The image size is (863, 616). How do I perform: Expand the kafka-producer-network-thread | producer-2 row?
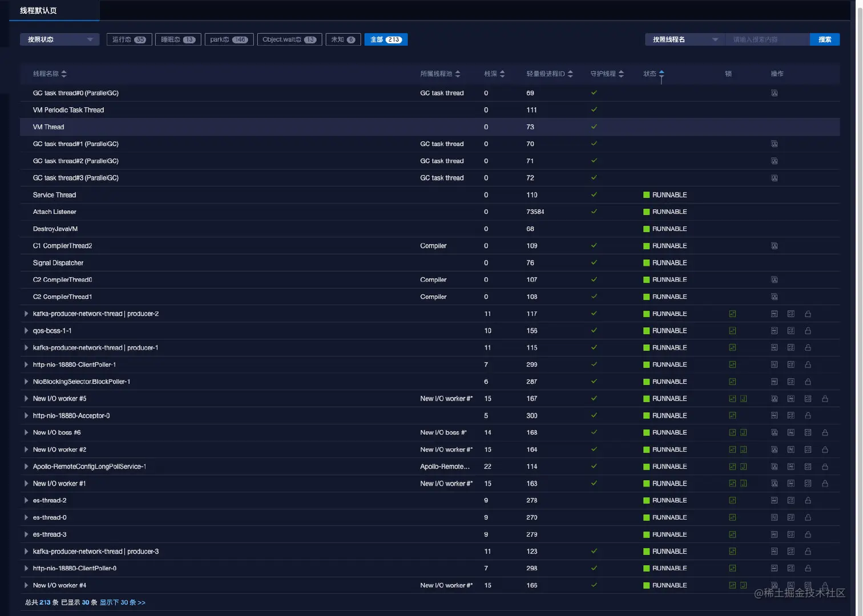26,314
